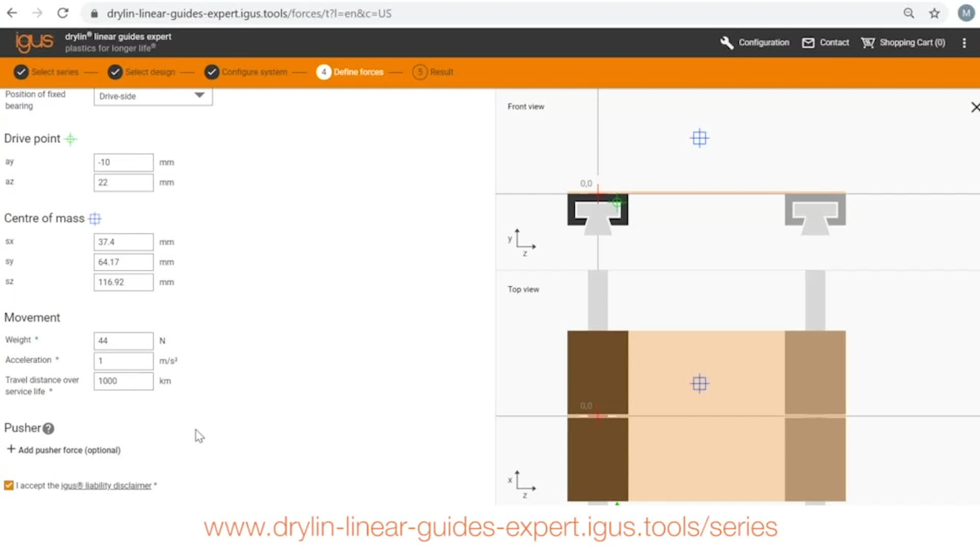
Task: Click the Movement heading
Action: 32,317
